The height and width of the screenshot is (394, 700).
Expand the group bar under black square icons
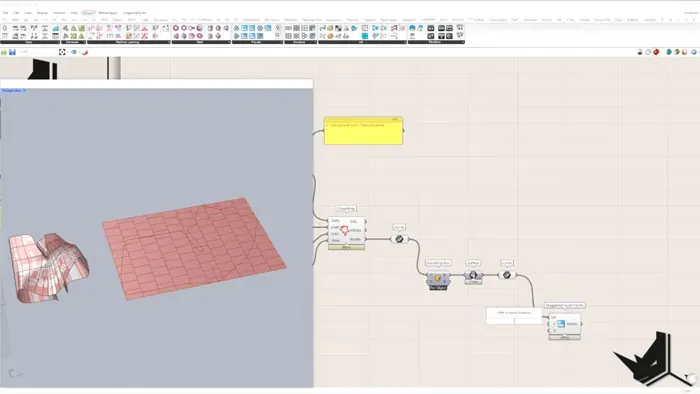coord(436,42)
